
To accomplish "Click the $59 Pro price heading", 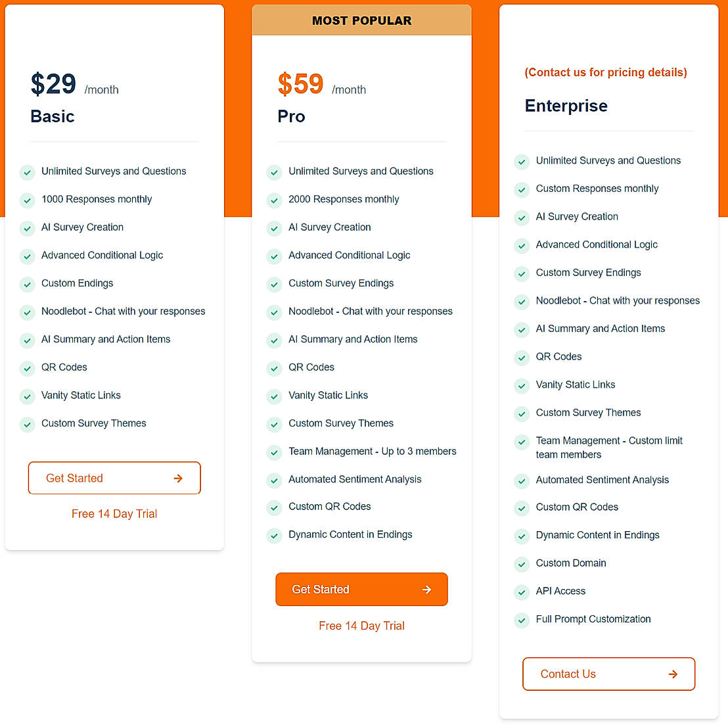I will click(300, 84).
